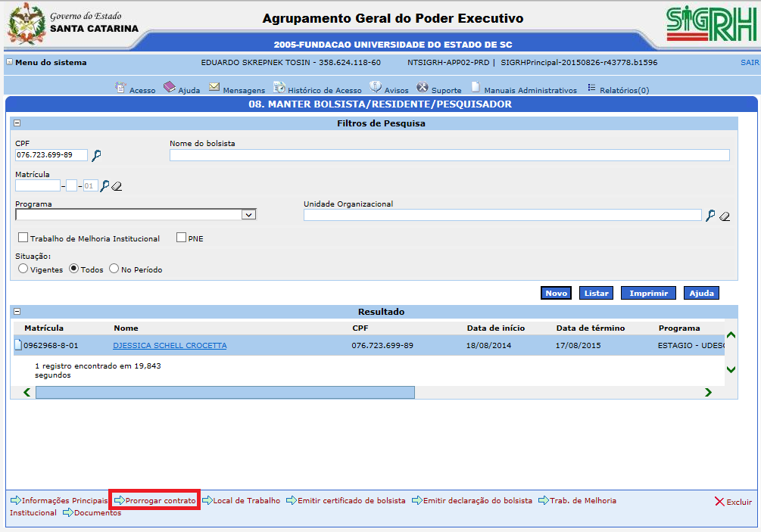
Task: Open the Ajuda book icon in toolbar
Action: (x=169, y=88)
